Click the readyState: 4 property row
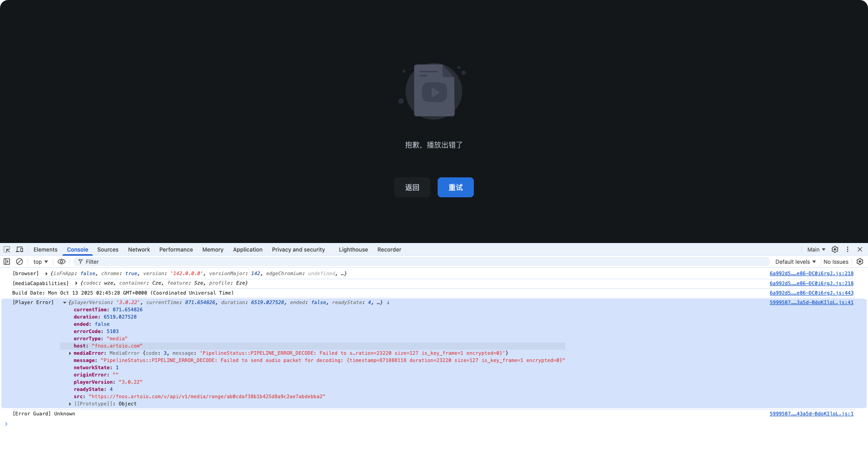 pos(93,390)
